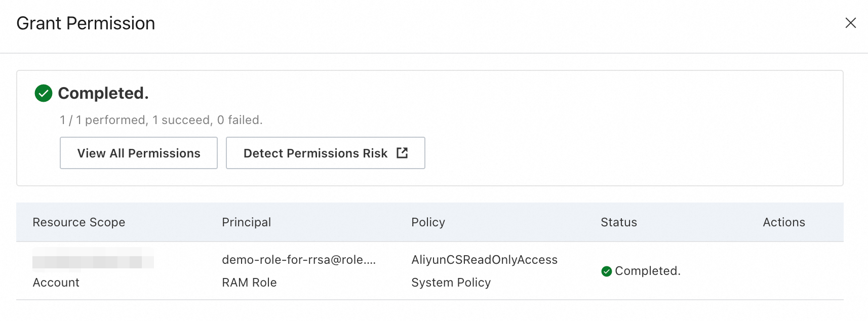Click the Resource Scope column header

pos(79,222)
